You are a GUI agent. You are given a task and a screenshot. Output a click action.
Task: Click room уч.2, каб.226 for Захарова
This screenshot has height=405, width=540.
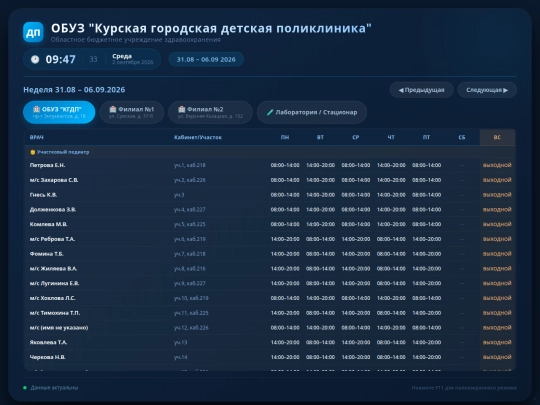(x=190, y=180)
